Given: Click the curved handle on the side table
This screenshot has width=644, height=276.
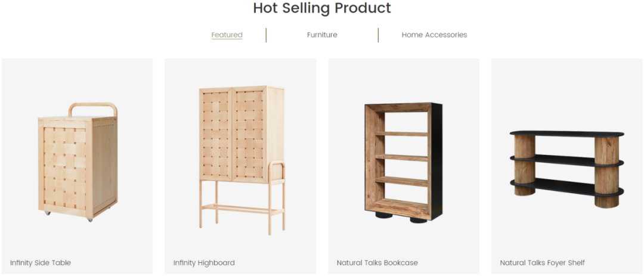Looking at the screenshot, I should click(93, 106).
